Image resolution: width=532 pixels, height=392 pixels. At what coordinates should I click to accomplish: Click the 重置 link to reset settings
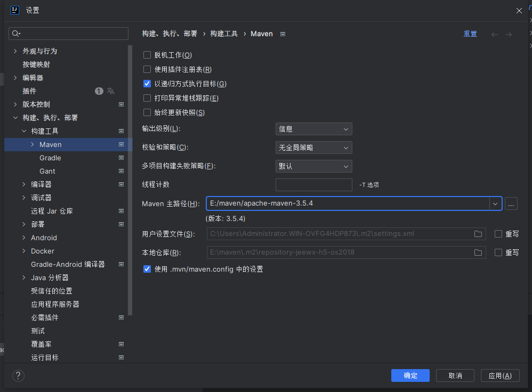470,34
